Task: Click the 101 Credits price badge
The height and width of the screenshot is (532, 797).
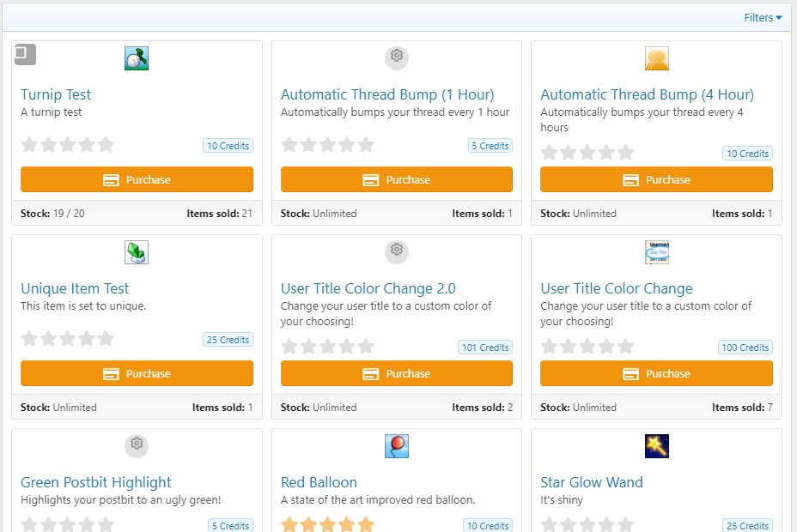Action: coord(485,348)
